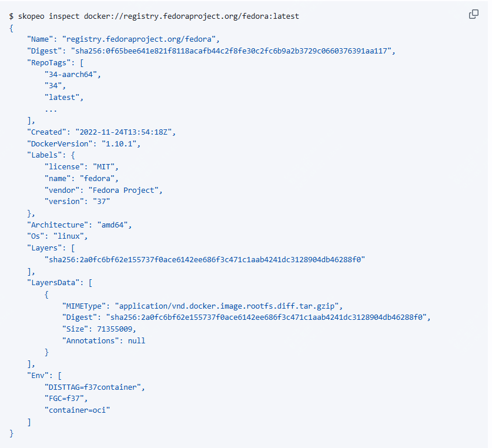Click the Size 71355009 value

115,329
